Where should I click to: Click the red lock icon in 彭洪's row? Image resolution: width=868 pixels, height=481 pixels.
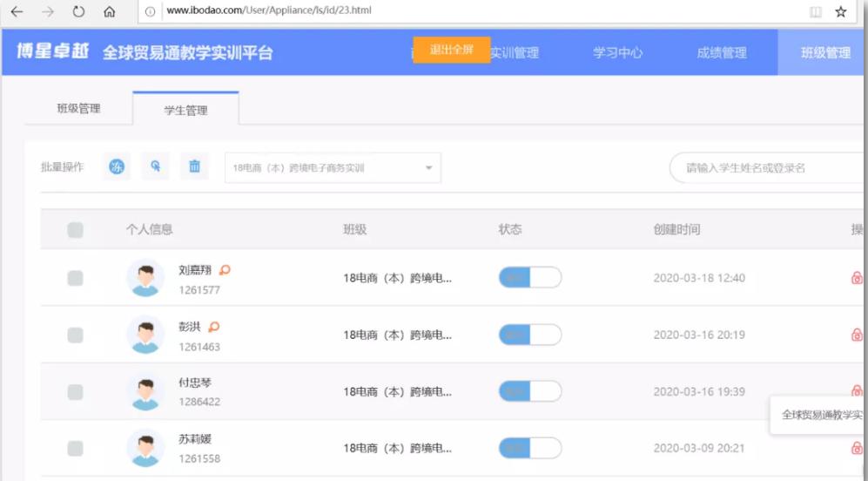pos(857,335)
